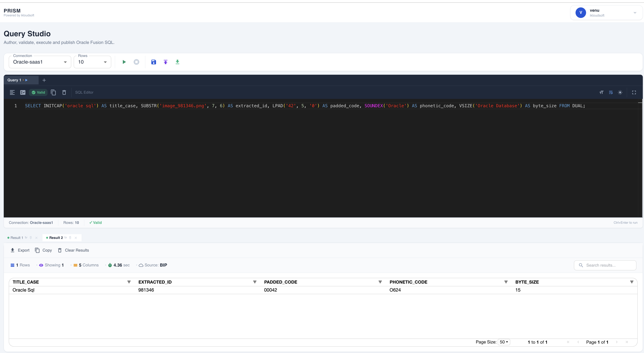Click the validate checklist icon in editor toolbar

[23, 92]
